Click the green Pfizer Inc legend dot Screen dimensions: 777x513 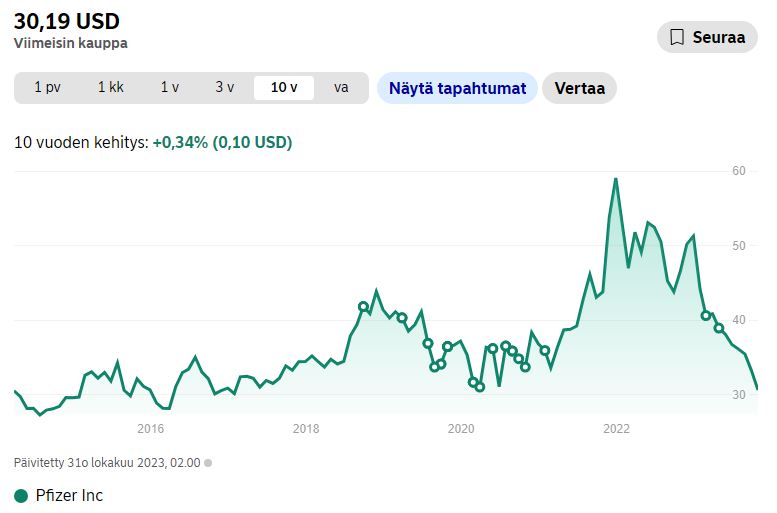coord(21,496)
